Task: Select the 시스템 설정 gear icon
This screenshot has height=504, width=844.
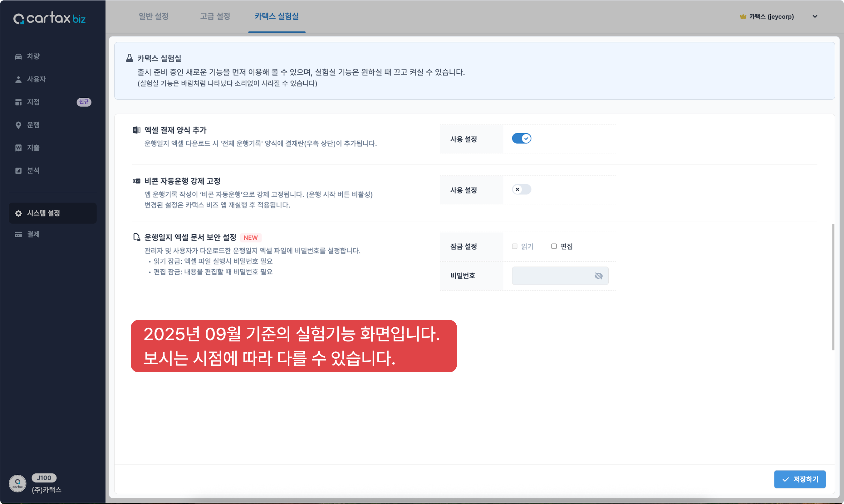Action: [18, 213]
